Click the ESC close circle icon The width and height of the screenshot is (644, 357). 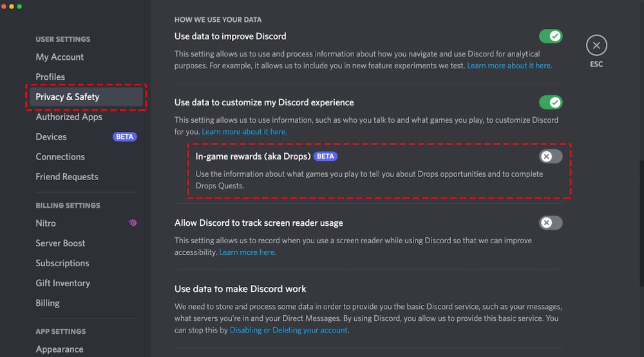pyautogui.click(x=596, y=45)
